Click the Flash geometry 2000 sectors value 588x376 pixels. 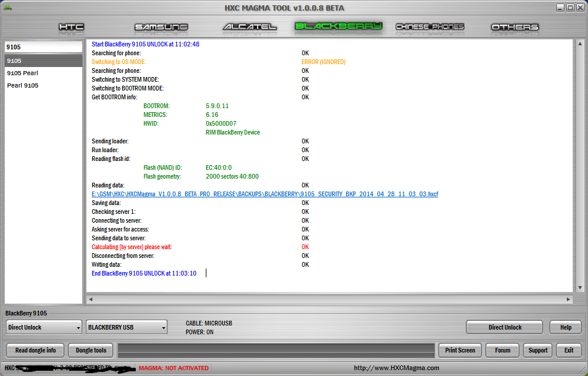coord(232,176)
